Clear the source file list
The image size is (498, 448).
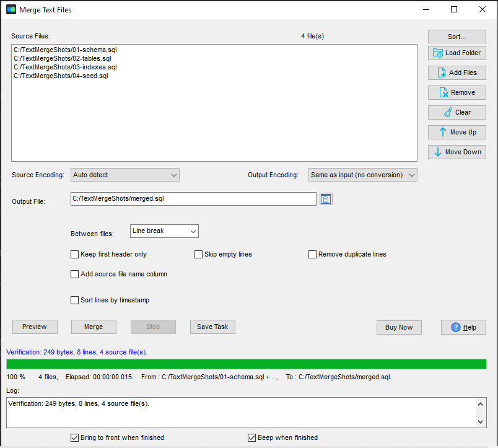pyautogui.click(x=456, y=113)
